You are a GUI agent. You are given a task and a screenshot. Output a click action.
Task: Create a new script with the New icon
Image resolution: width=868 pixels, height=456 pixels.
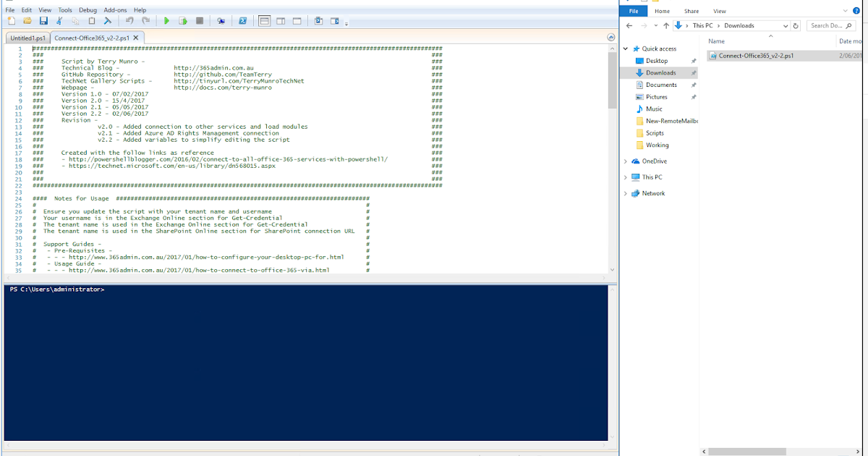pos(11,21)
